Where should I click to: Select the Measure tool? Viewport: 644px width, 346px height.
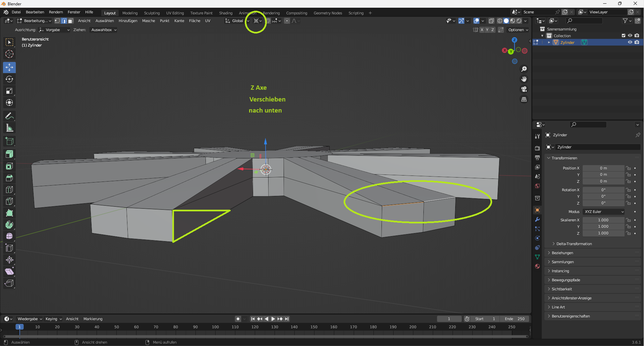point(9,128)
